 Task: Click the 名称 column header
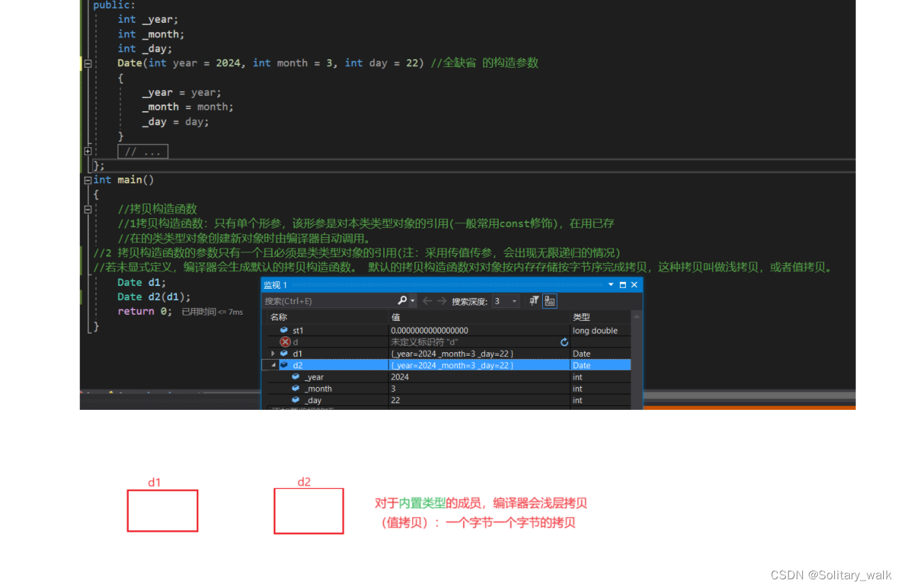[x=278, y=317]
